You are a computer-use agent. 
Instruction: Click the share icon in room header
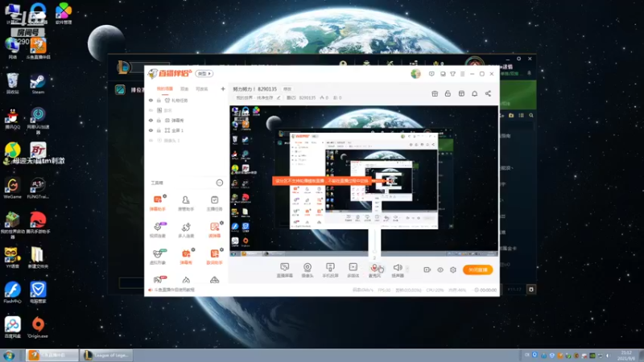(488, 93)
